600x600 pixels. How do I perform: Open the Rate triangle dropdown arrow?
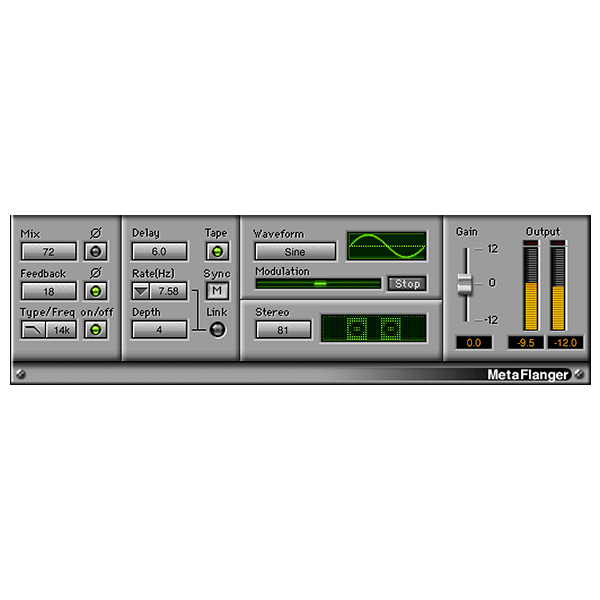click(x=141, y=291)
